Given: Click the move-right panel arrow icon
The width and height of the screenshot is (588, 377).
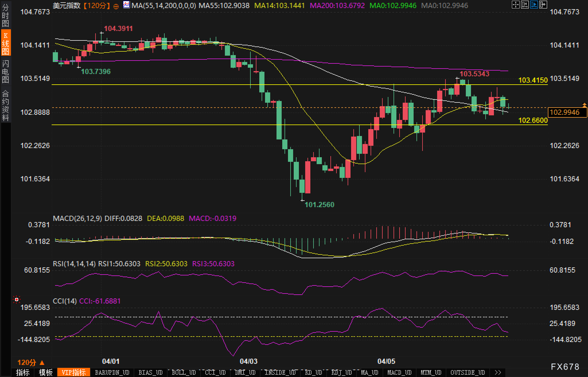Looking at the screenshot, I should click(543, 5).
